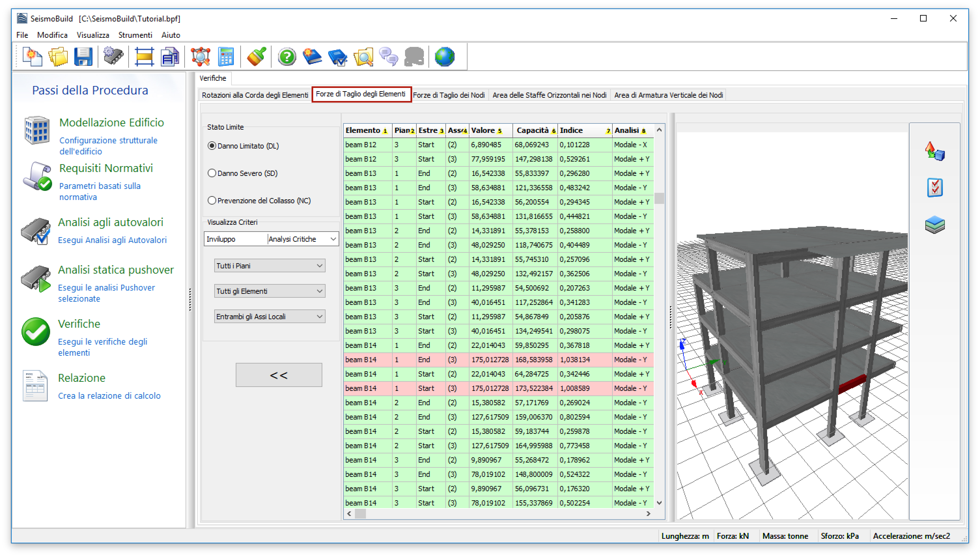980x557 pixels.
Task: Select Danno Limitato (DL) radio button
Action: (212, 146)
